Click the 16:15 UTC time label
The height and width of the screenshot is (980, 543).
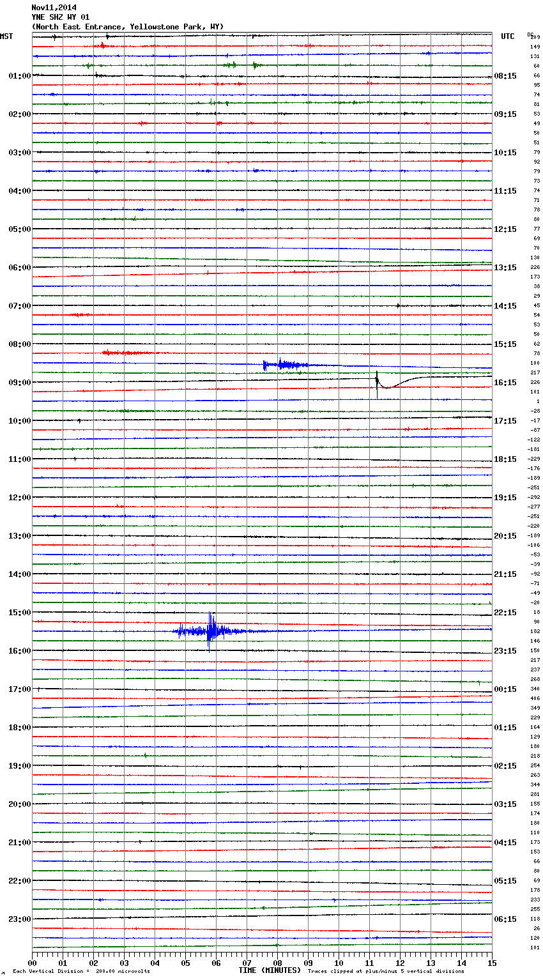point(505,383)
